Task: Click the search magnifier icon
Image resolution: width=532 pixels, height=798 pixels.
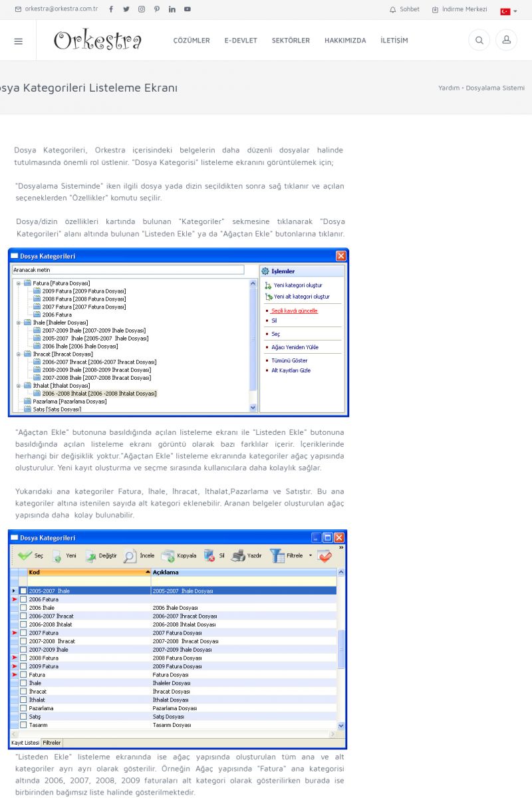Action: 479,41
